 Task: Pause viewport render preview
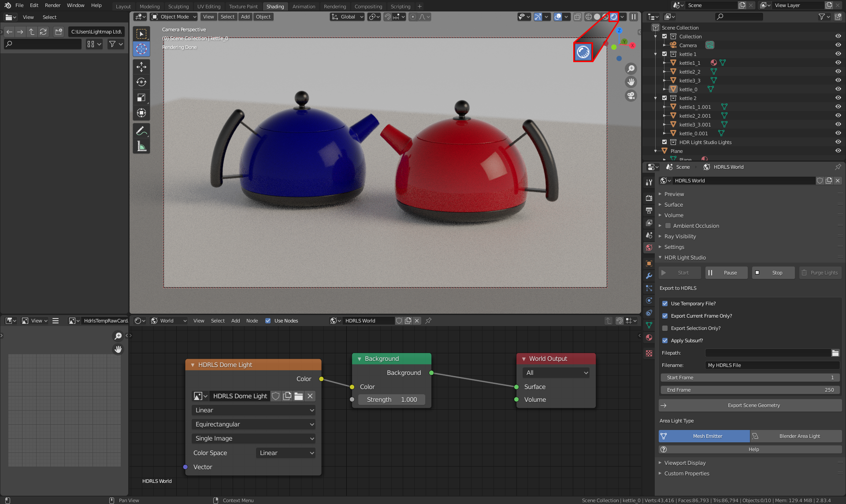pyautogui.click(x=633, y=17)
